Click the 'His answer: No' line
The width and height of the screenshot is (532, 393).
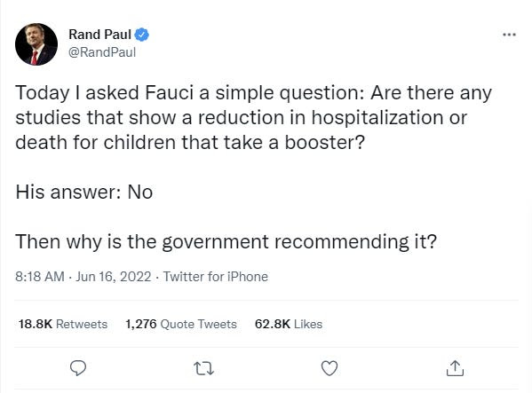84,193
